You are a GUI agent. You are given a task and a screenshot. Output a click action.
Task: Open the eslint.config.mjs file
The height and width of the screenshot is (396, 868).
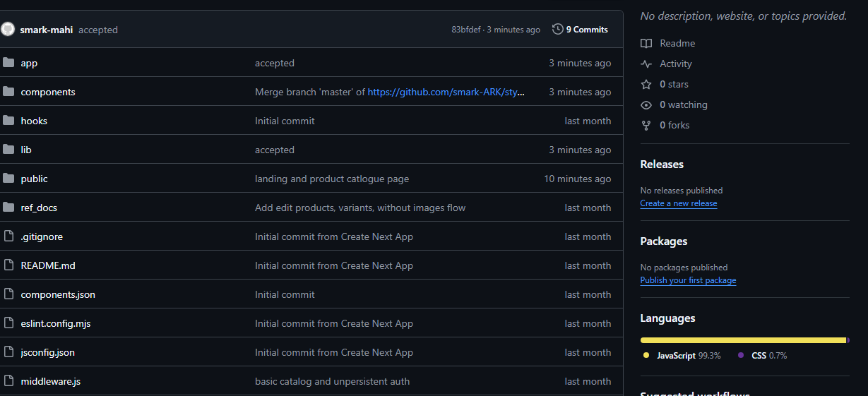point(56,323)
